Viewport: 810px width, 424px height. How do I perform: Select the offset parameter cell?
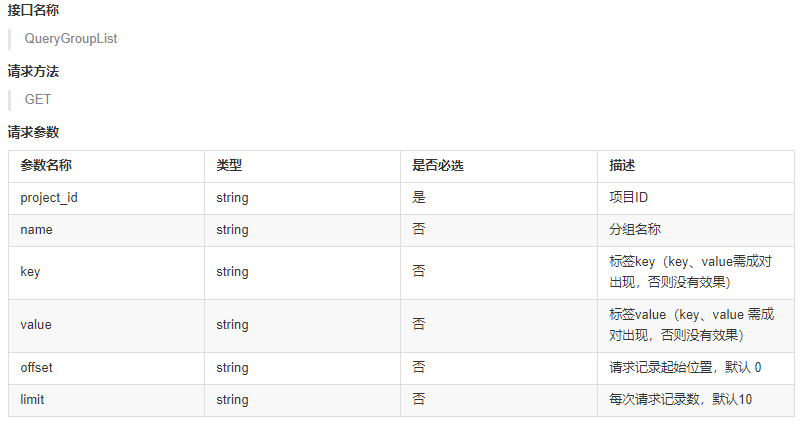pos(36,368)
